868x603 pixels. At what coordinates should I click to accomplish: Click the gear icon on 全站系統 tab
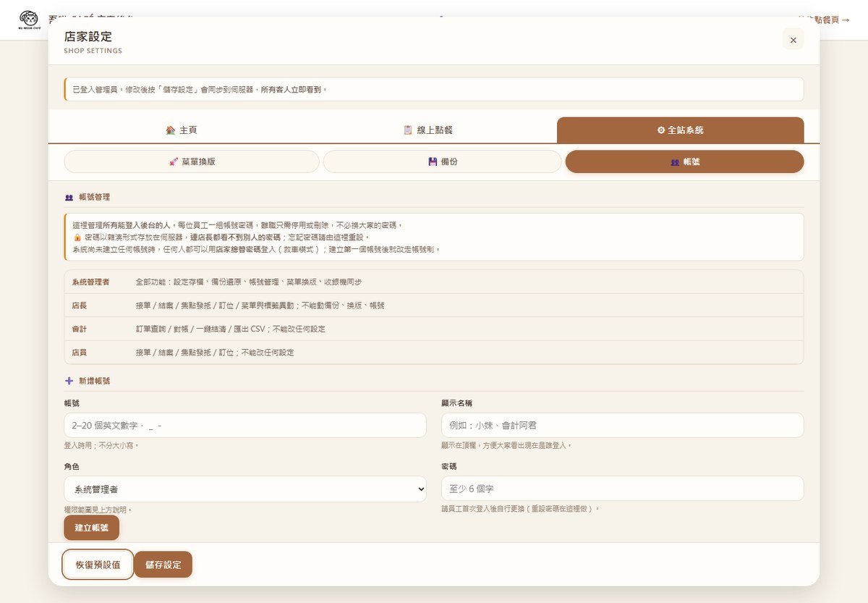pyautogui.click(x=660, y=130)
